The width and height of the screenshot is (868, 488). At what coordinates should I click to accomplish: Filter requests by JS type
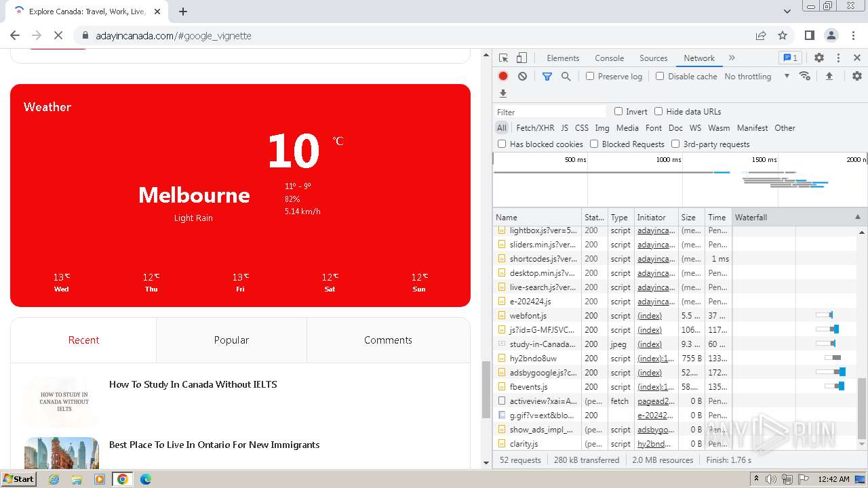click(x=564, y=128)
